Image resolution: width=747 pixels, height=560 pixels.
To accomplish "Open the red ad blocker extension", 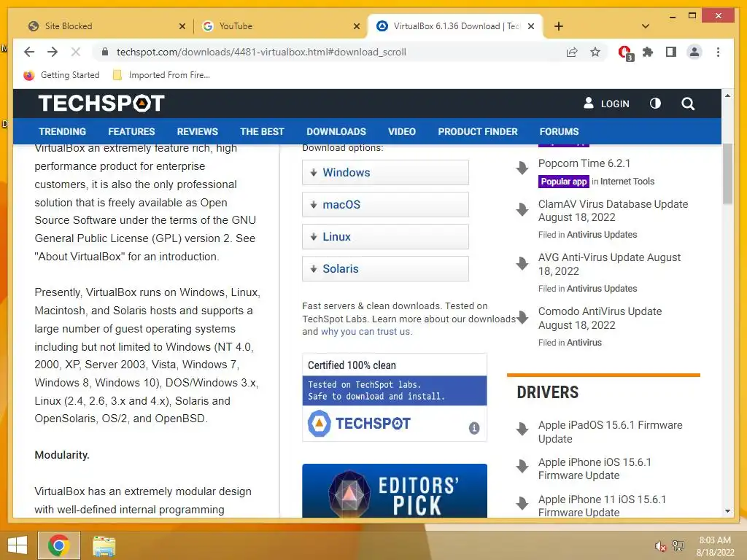I will 625,52.
